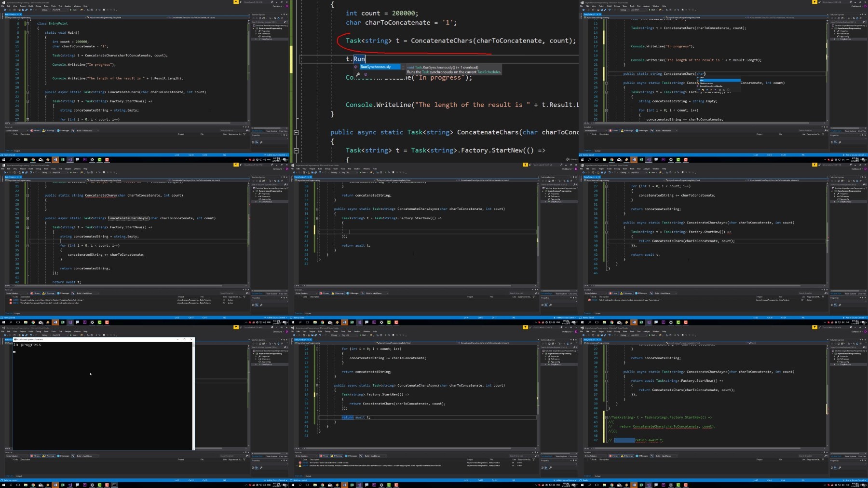Viewport: 868px width, 488px height.
Task: Click Property Pages wrench in class EntryPoint frame Properties panel
Action: [261, 142]
